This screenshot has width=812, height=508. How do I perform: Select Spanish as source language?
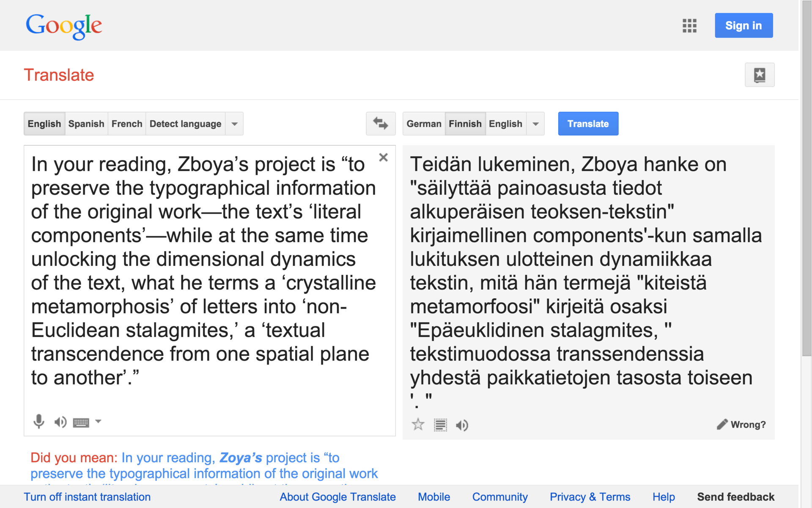86,124
